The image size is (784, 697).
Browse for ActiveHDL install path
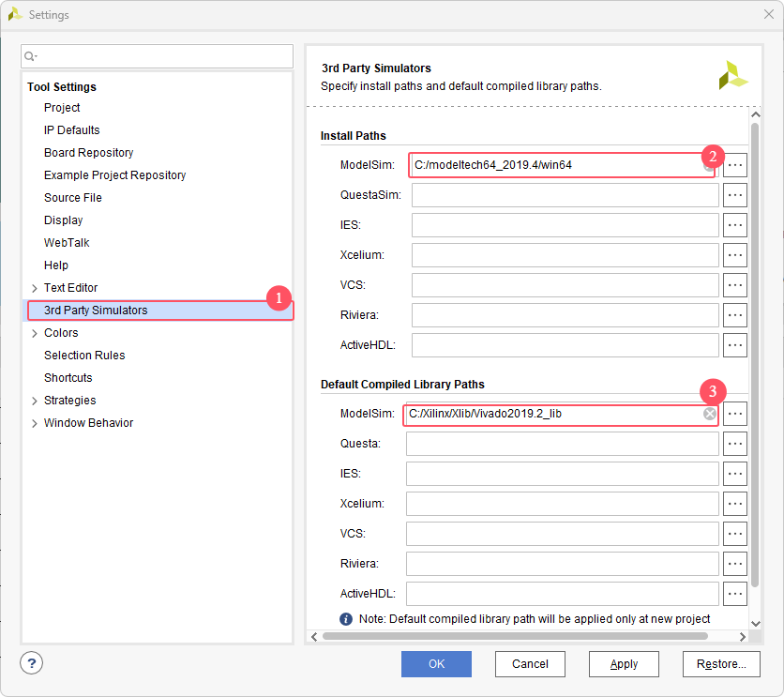734,345
